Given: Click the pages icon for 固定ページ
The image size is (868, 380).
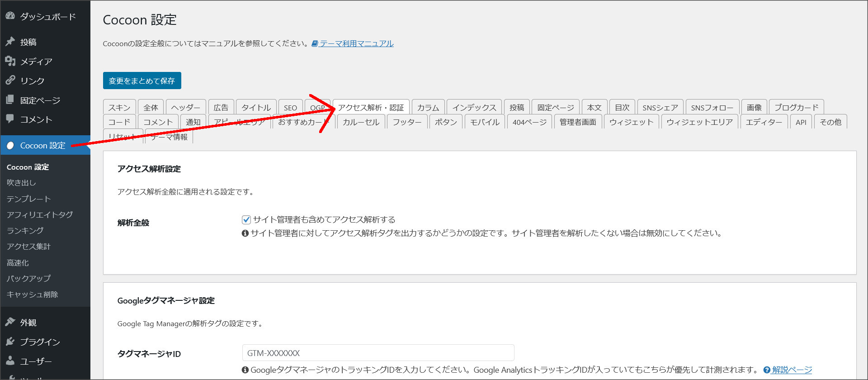Looking at the screenshot, I should tap(10, 100).
